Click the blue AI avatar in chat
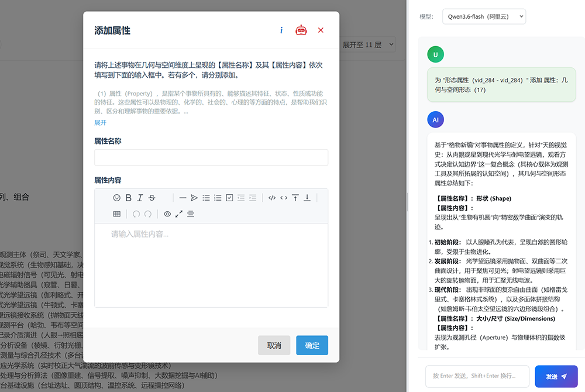The width and height of the screenshot is (585, 392). click(x=435, y=120)
